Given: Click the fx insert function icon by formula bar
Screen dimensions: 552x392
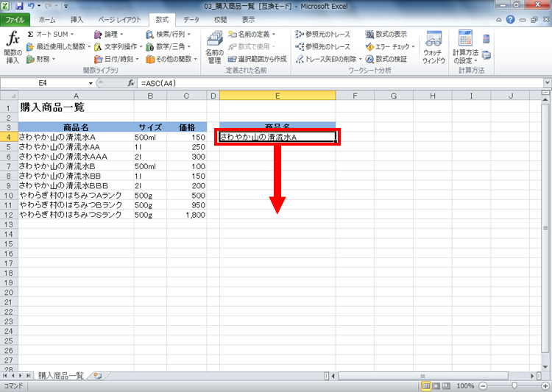Looking at the screenshot, I should click(x=131, y=83).
